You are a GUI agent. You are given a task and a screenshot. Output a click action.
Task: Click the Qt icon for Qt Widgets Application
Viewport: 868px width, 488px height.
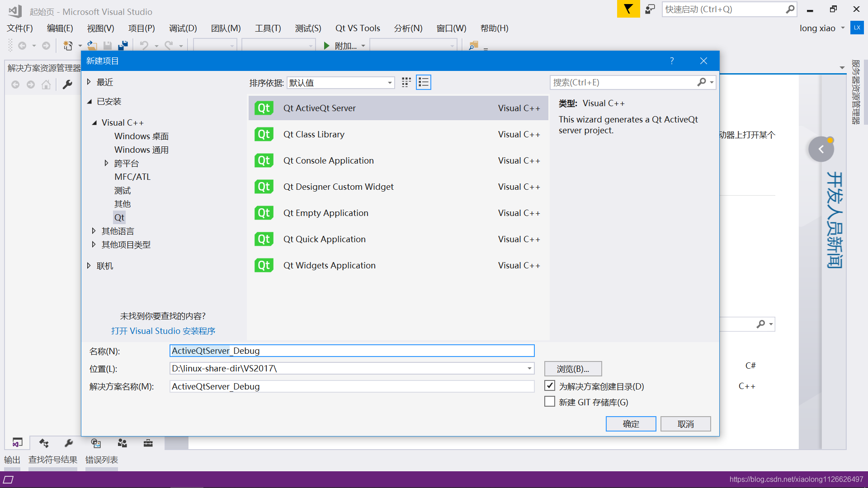[264, 265]
